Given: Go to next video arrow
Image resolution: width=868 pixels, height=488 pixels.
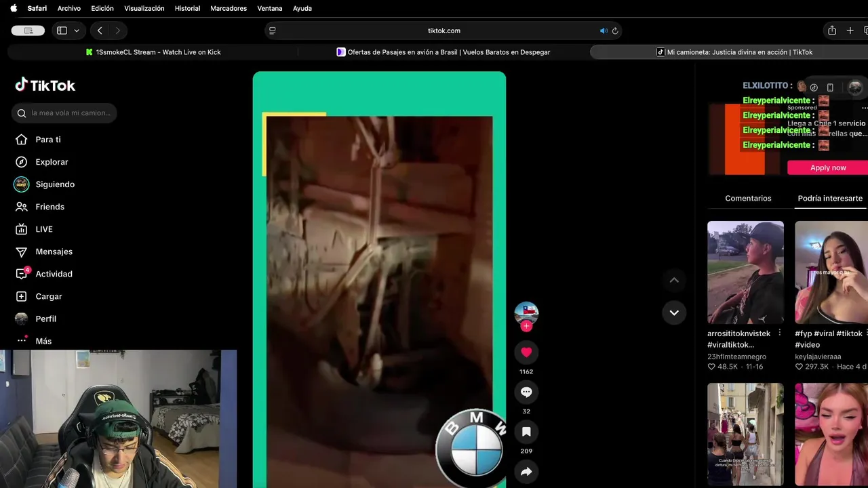Looking at the screenshot, I should [674, 312].
